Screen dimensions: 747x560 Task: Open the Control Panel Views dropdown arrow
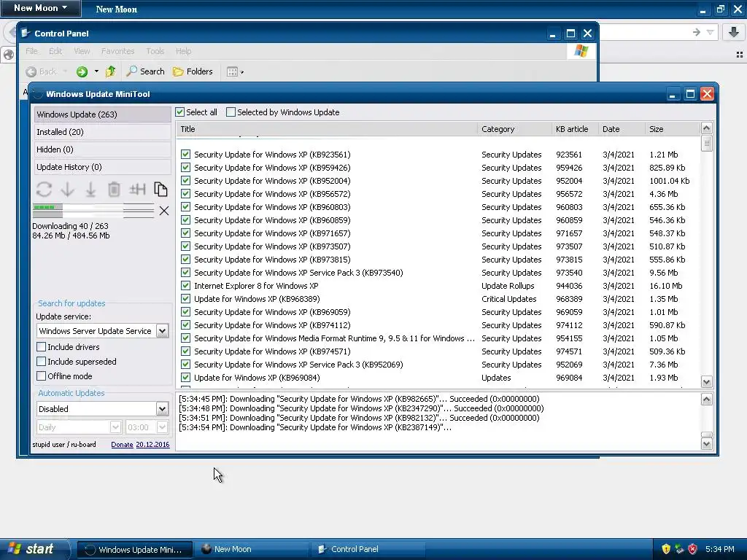click(x=242, y=72)
